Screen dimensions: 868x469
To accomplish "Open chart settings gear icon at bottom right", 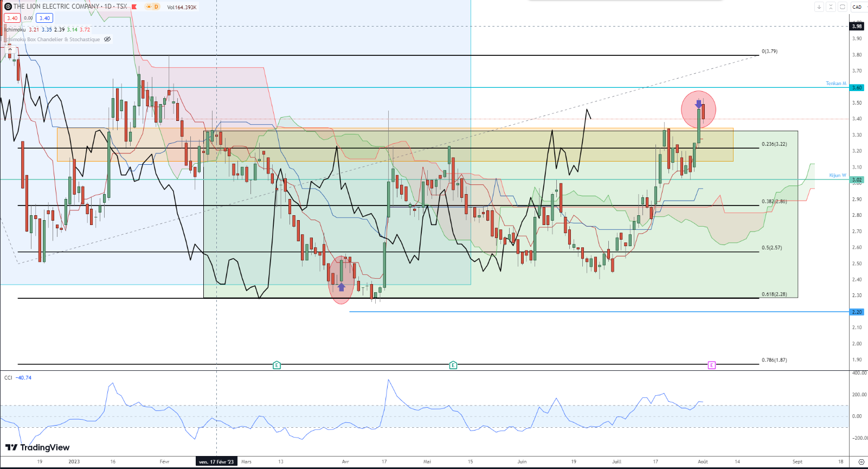I will click(861, 462).
